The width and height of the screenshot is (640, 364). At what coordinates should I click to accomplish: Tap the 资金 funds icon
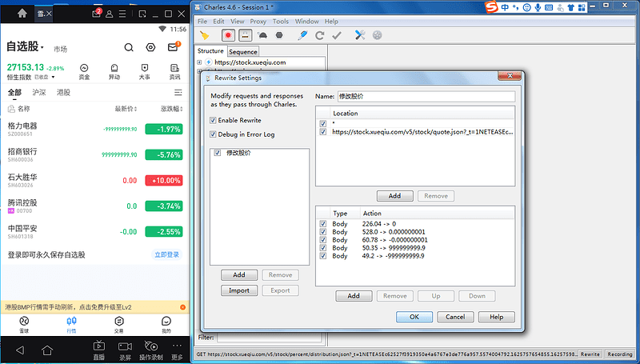pyautogui.click(x=84, y=72)
